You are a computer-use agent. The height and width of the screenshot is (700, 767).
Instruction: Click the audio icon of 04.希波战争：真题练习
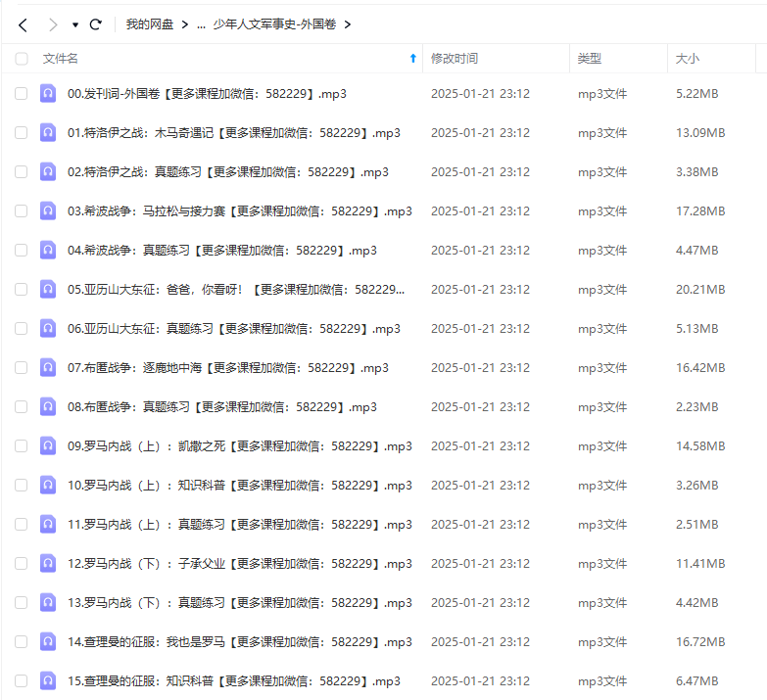[48, 250]
